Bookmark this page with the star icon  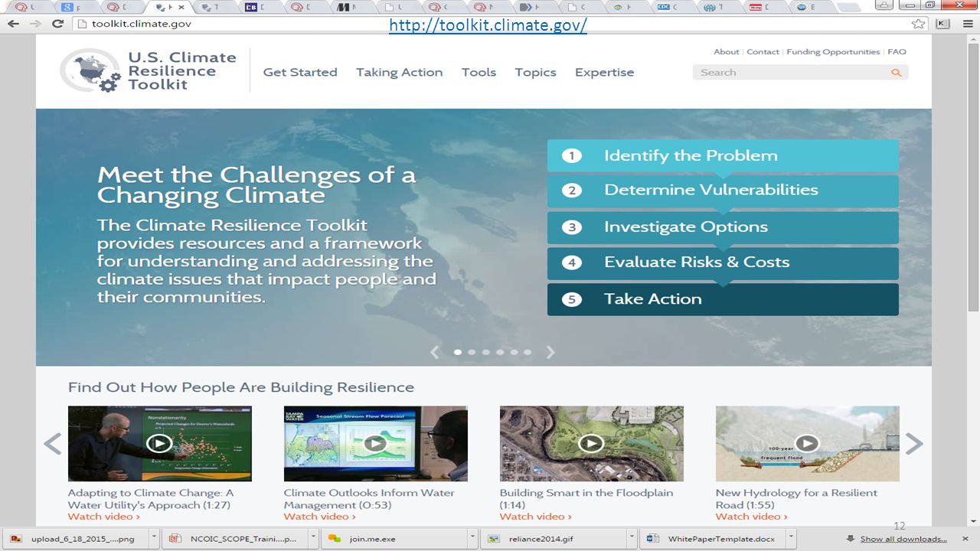tap(918, 24)
